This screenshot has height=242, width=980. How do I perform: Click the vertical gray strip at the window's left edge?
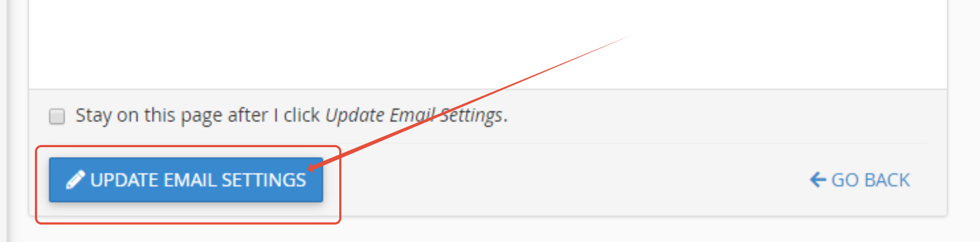point(3,121)
